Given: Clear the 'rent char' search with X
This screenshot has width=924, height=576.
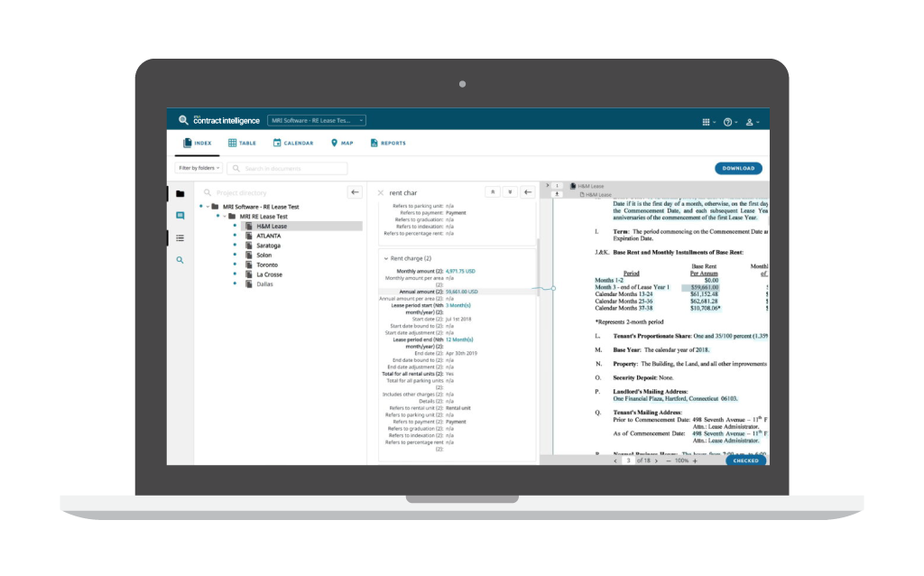Looking at the screenshot, I should tap(381, 193).
